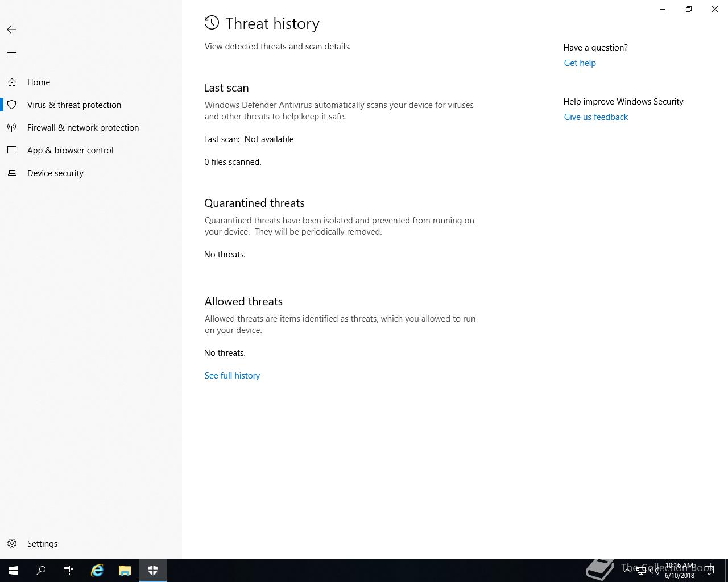Screen dimensions: 728x582
Task: Click the Threat history title
Action: [x=272, y=24]
